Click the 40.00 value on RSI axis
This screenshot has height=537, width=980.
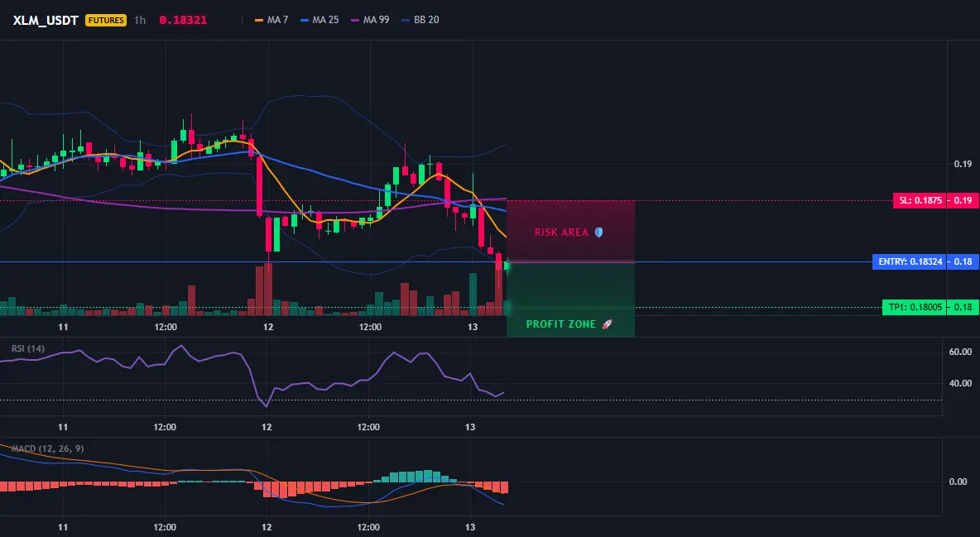(x=960, y=383)
